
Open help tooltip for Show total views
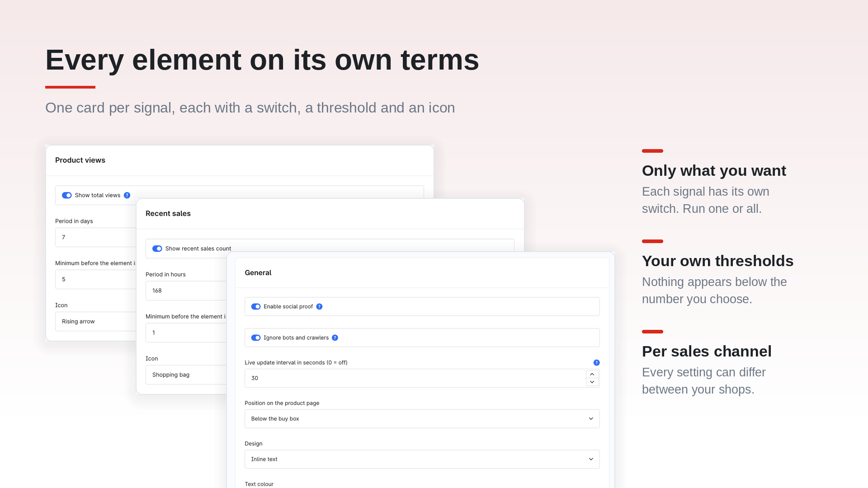tap(127, 195)
